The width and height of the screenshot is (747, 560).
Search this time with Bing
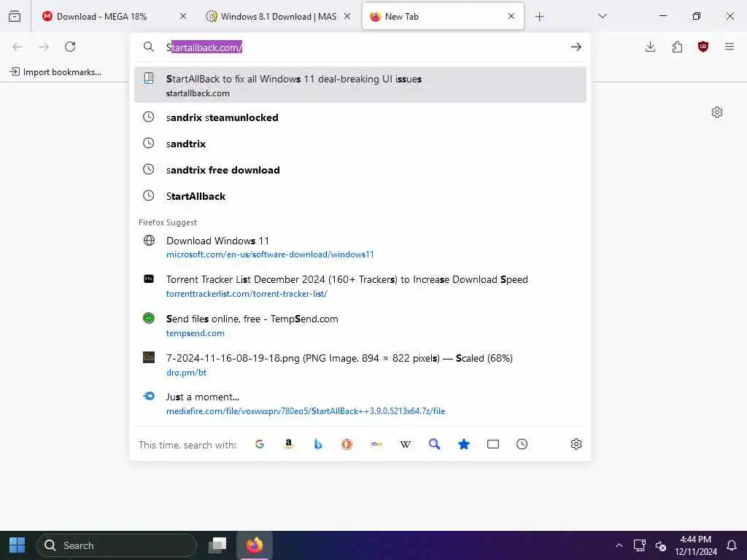point(318,444)
